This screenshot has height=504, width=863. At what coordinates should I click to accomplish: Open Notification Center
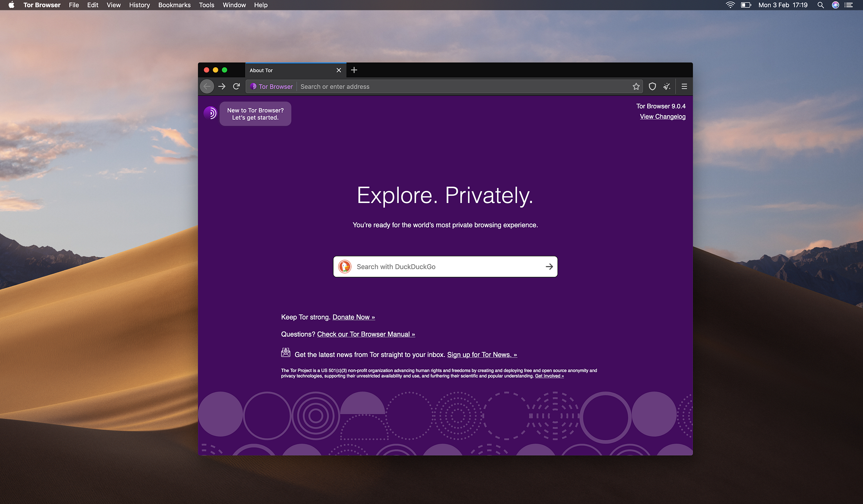tap(849, 5)
